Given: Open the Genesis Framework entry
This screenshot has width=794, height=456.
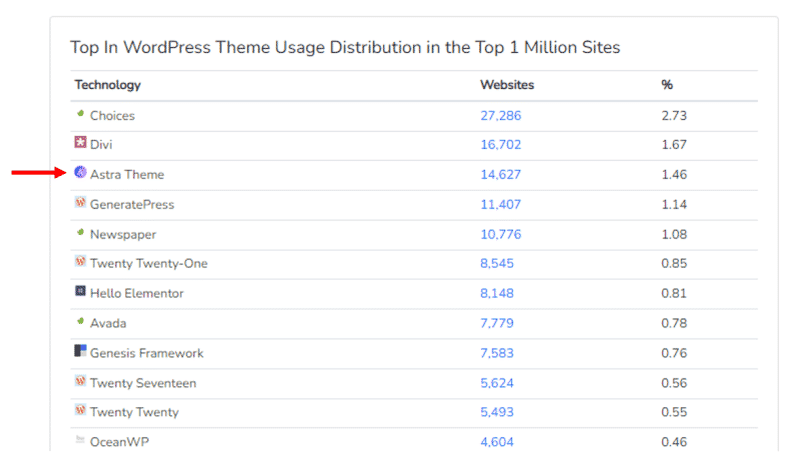Looking at the screenshot, I should [x=147, y=353].
